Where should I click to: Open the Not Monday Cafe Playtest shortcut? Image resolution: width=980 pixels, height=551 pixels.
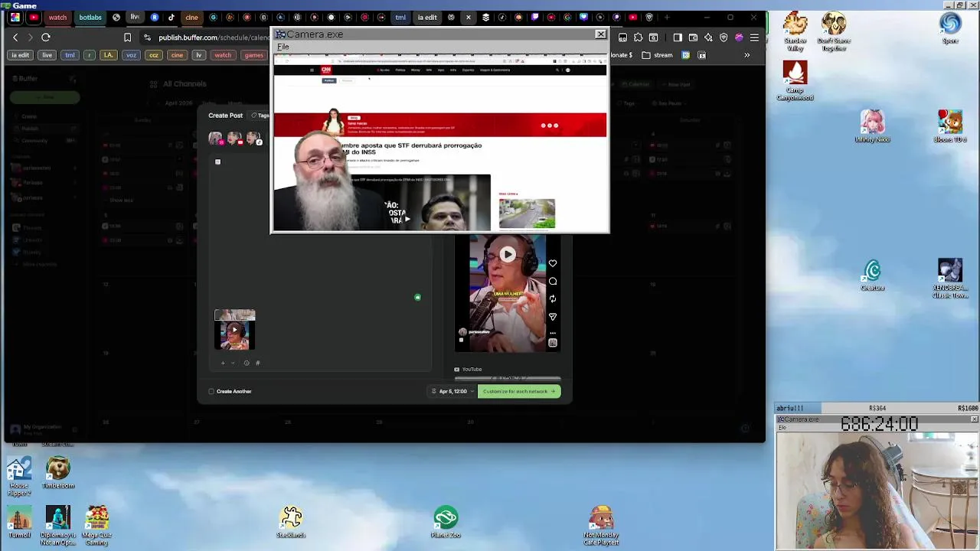pyautogui.click(x=601, y=526)
